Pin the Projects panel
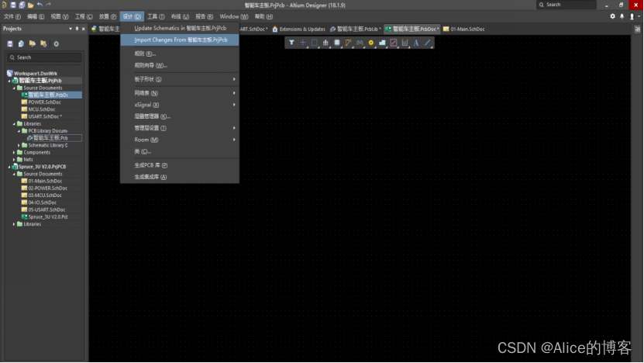This screenshot has width=644, height=363. (77, 29)
